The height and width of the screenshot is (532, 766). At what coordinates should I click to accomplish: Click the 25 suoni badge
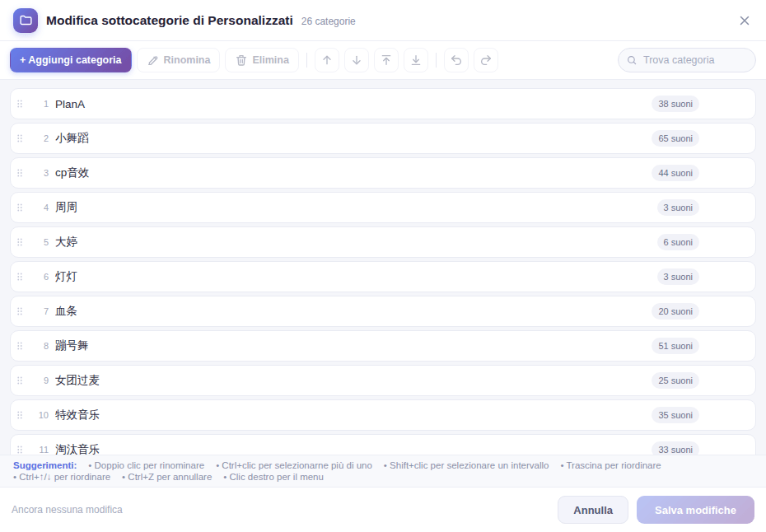675,380
